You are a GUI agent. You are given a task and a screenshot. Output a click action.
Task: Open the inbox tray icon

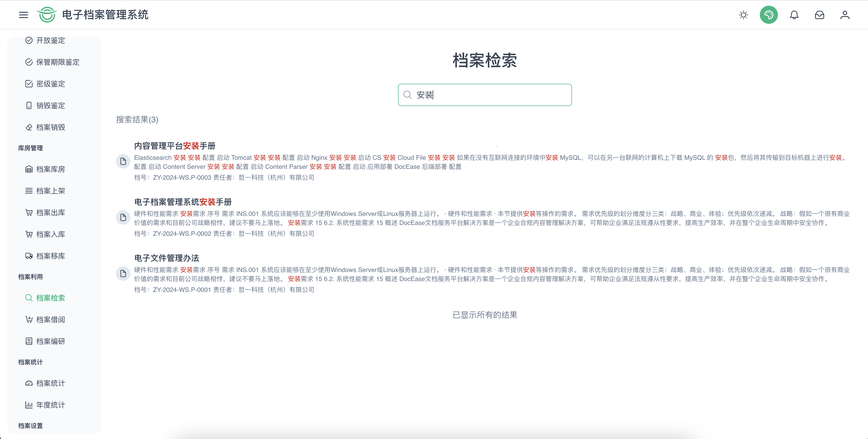click(x=820, y=15)
